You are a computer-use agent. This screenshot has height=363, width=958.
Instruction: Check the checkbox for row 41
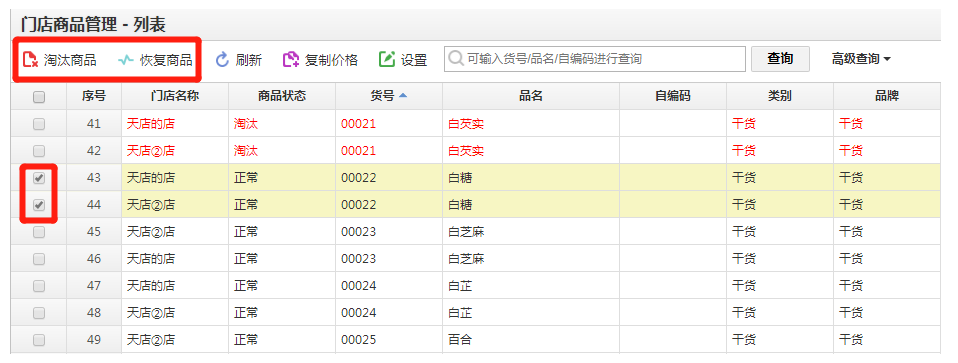[38, 124]
